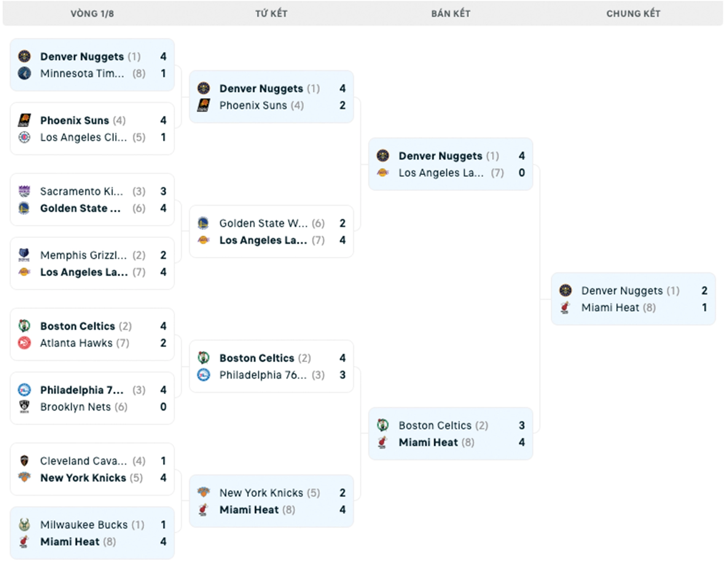Click the Los Angeles Clippers logo

[x=24, y=137]
